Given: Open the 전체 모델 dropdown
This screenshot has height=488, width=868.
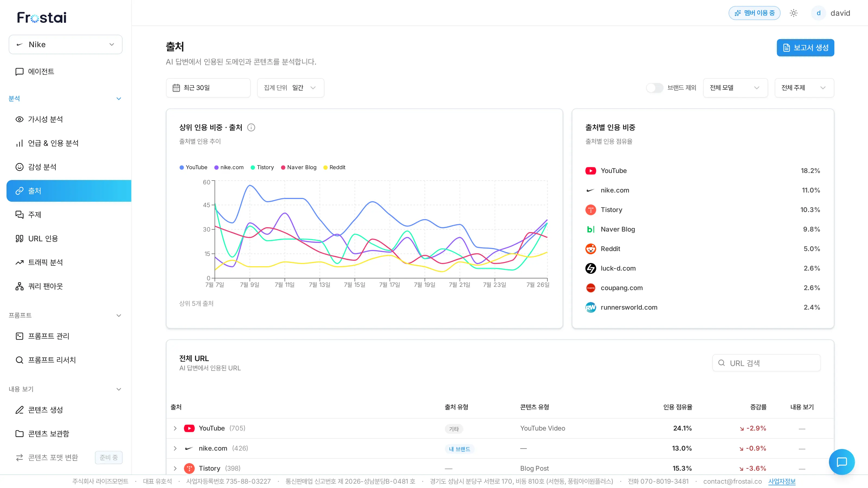Looking at the screenshot, I should pos(735,88).
